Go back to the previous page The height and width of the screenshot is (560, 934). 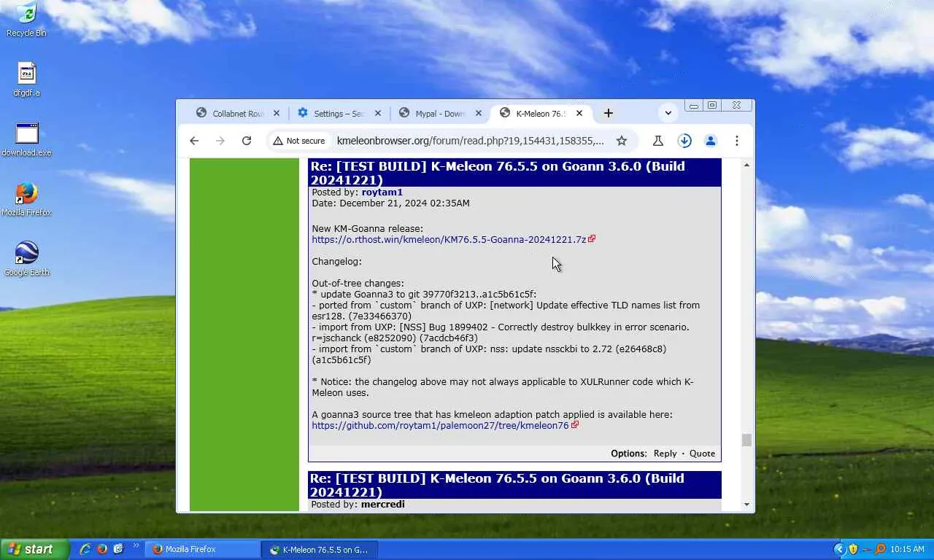point(194,141)
